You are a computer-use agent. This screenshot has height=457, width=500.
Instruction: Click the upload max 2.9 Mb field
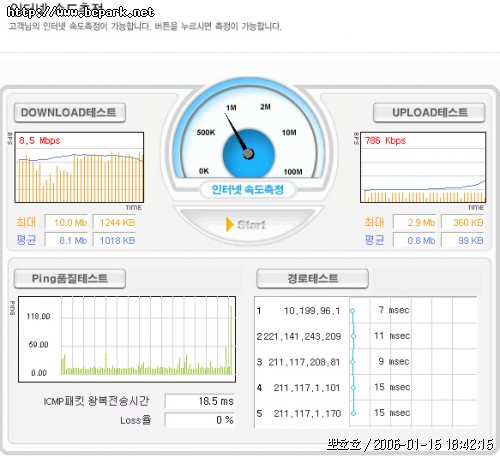415,222
